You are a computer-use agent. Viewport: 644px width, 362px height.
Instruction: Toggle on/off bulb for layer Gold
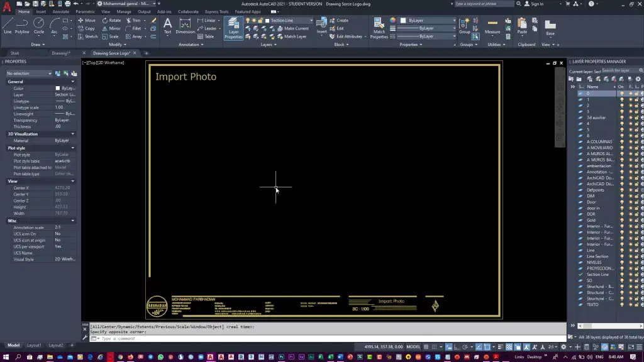(x=622, y=220)
